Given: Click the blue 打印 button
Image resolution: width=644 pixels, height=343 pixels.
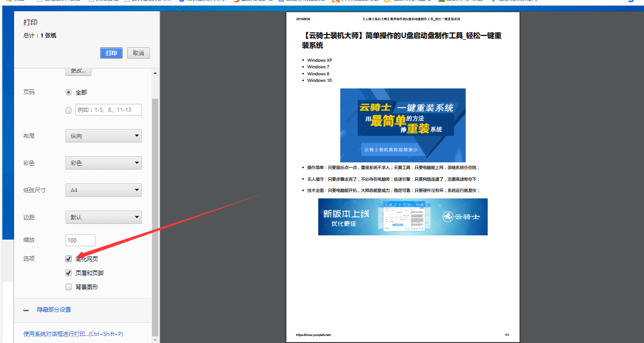Looking at the screenshot, I should [x=111, y=53].
